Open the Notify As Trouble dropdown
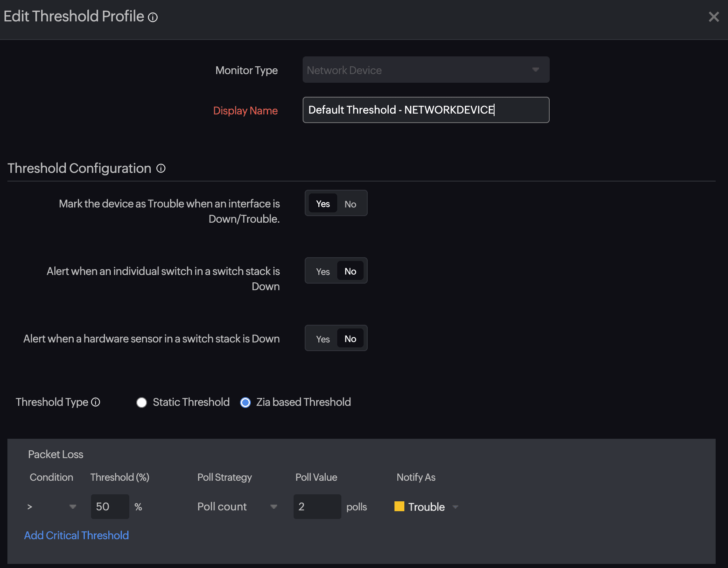Screen dimensions: 728x568 pyautogui.click(x=455, y=507)
